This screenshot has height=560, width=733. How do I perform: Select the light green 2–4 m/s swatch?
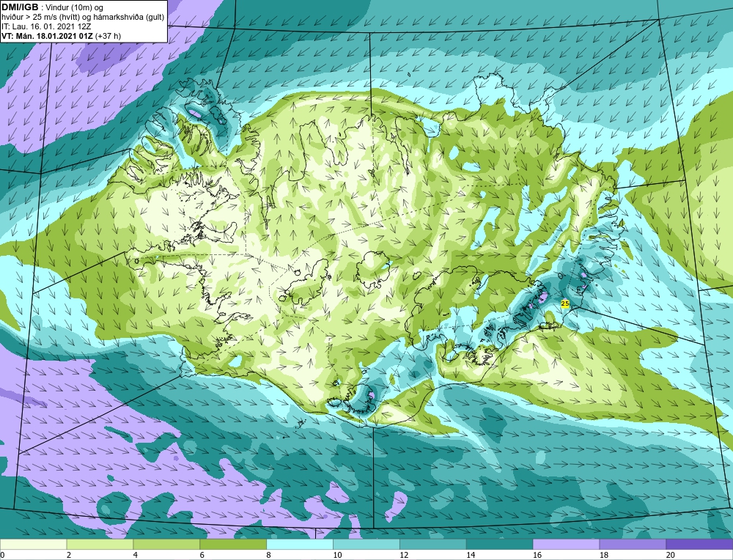coord(100,545)
